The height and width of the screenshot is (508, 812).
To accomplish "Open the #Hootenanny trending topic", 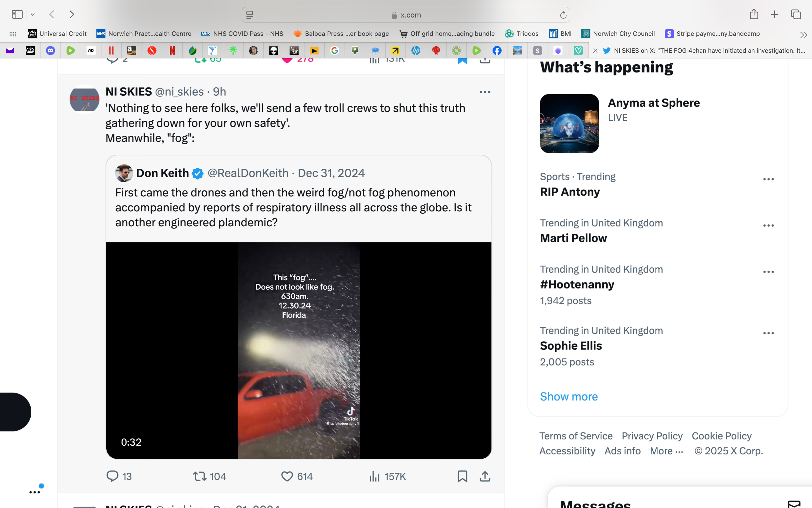I will tap(577, 284).
